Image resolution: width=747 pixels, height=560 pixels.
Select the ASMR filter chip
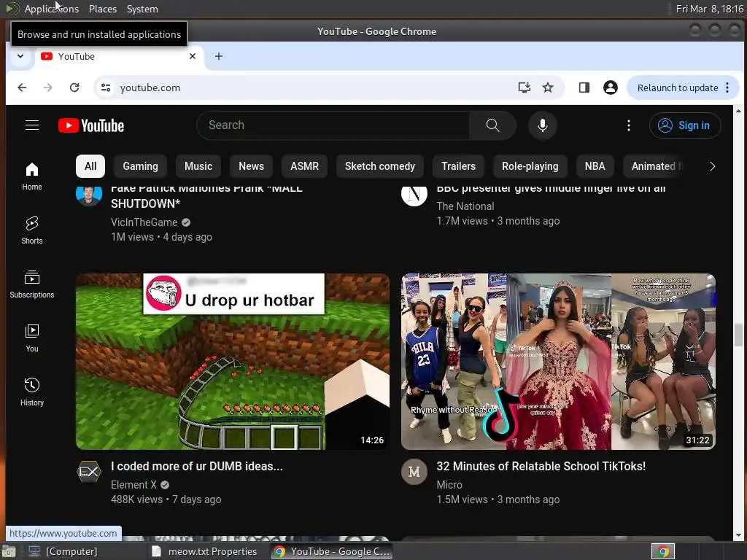[304, 166]
